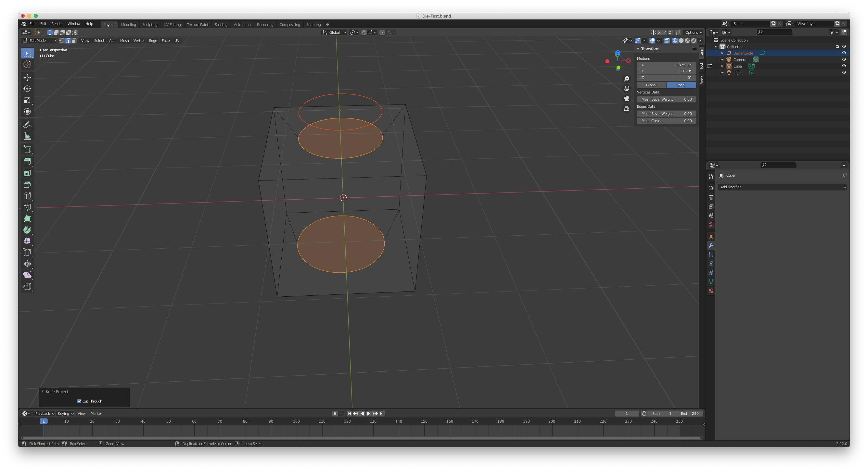
Task: Hide BezierCircle with its eye icon
Action: [844, 53]
